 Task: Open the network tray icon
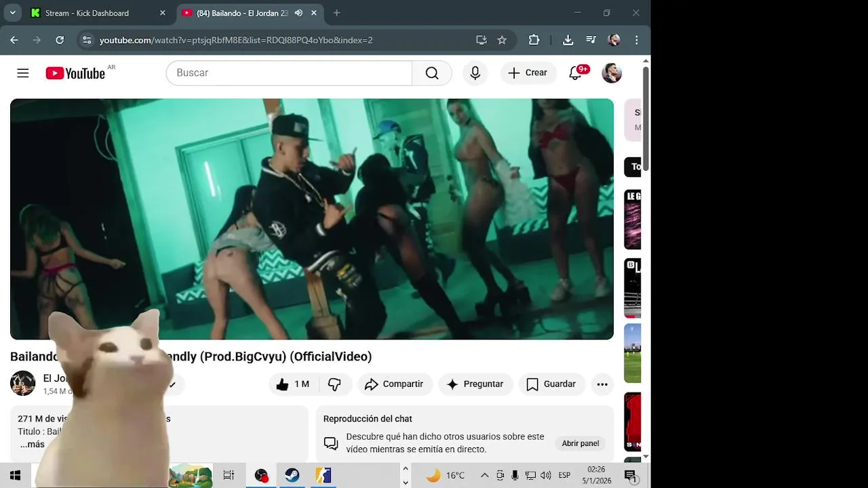pyautogui.click(x=531, y=475)
